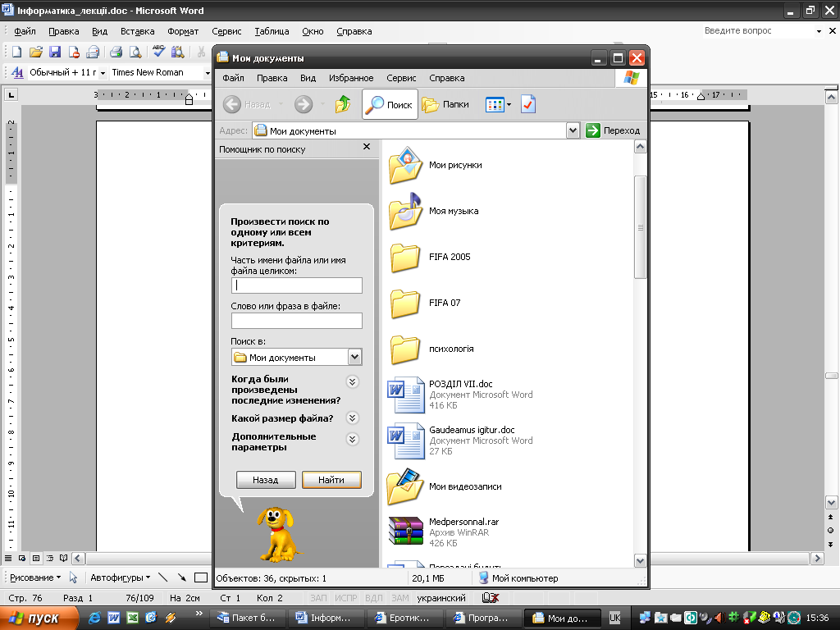The image size is (840, 630).
Task: Toggle ИСПР track changes in status bar
Action: pyautogui.click(x=346, y=598)
